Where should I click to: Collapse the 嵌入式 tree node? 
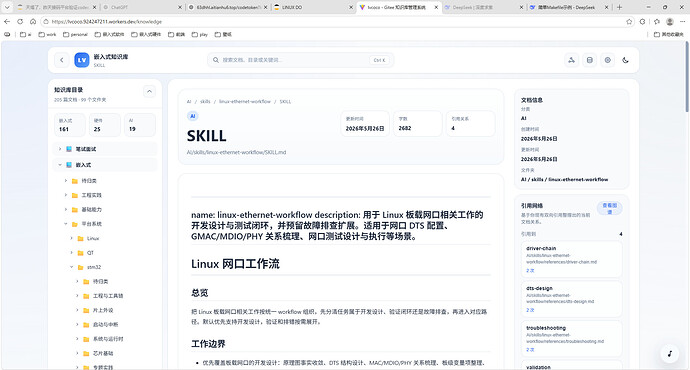[60, 165]
